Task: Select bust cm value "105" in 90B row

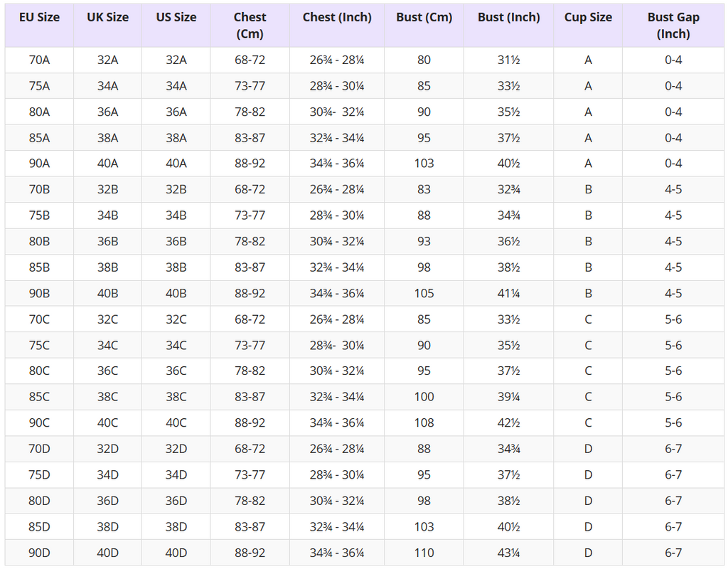Action: pos(424,294)
